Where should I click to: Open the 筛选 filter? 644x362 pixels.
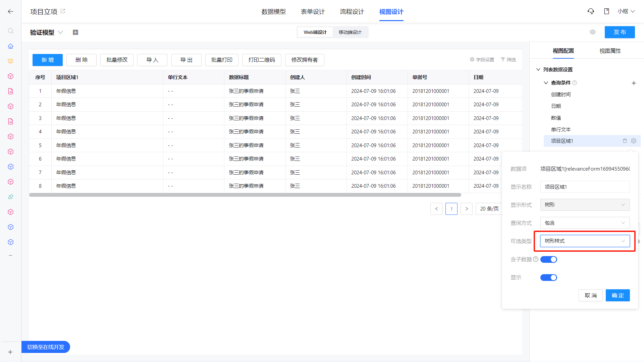(508, 60)
